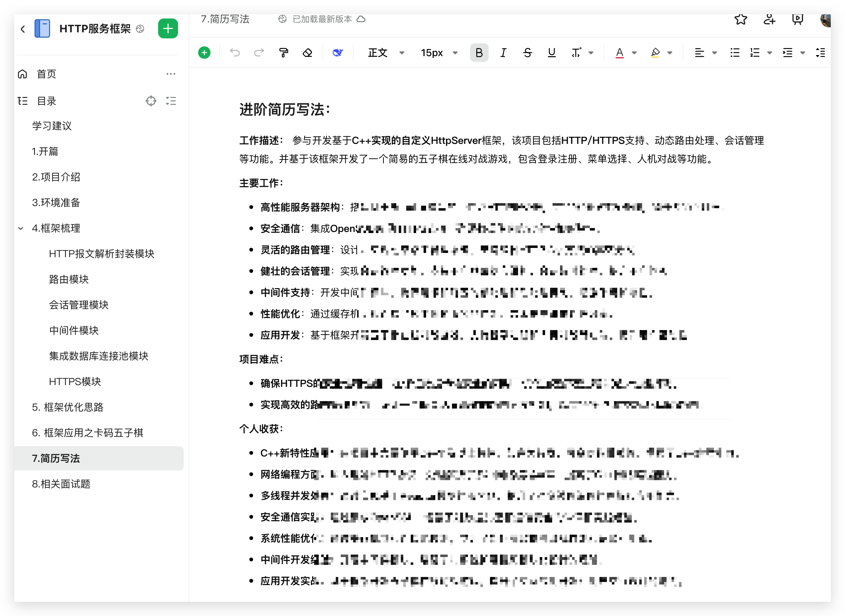Click the format painter icon
The width and height of the screenshot is (845, 616).
[x=284, y=53]
